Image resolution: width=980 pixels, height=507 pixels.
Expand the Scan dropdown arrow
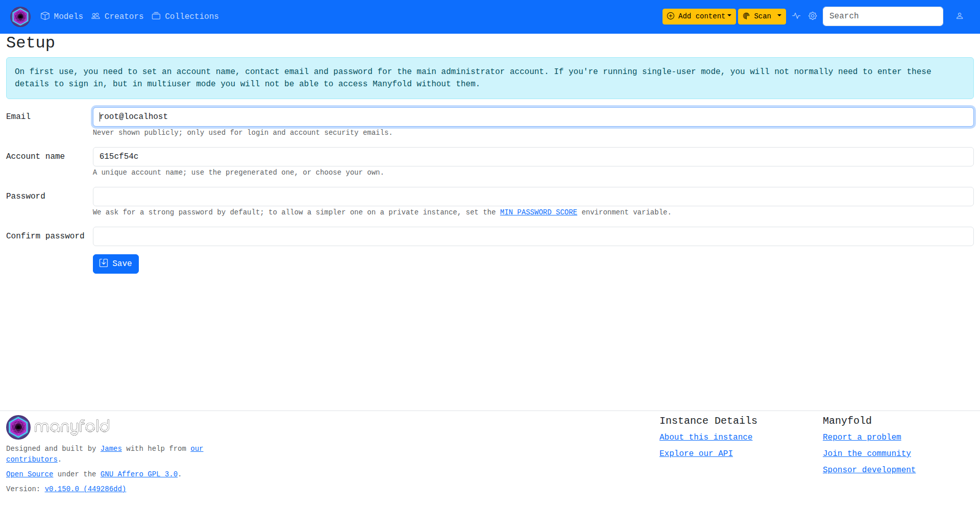pyautogui.click(x=779, y=16)
